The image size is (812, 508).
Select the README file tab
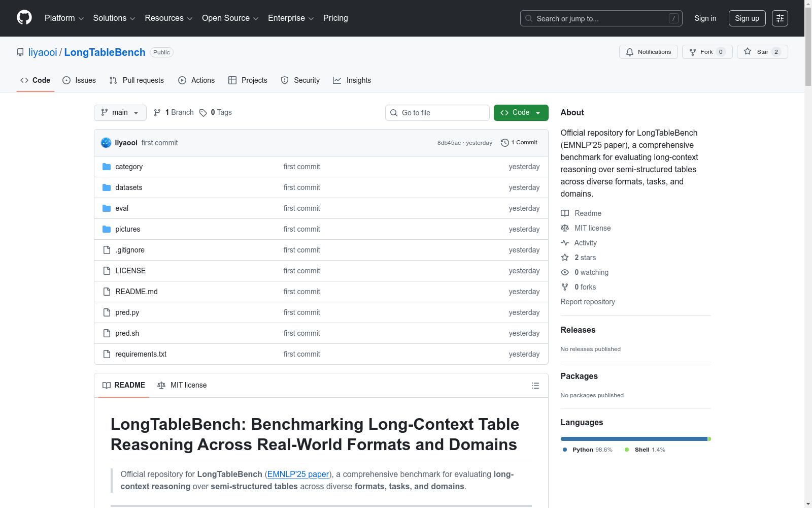coord(124,386)
